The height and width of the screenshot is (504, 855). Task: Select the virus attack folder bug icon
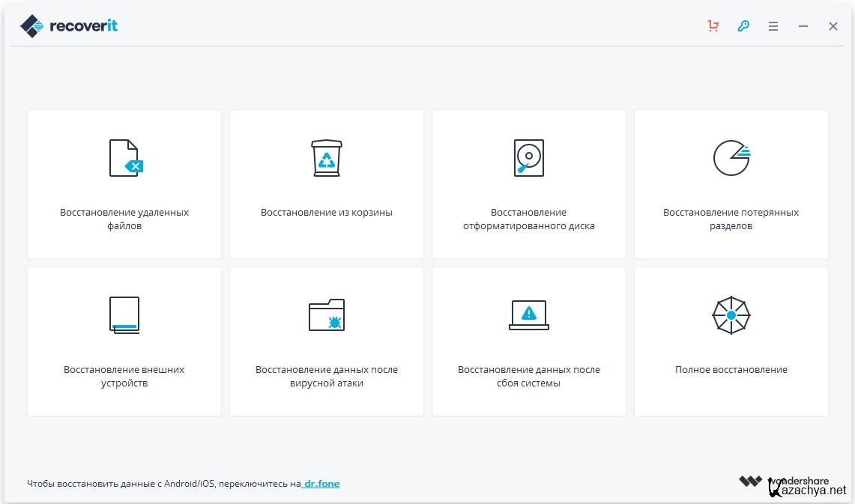pos(327,315)
